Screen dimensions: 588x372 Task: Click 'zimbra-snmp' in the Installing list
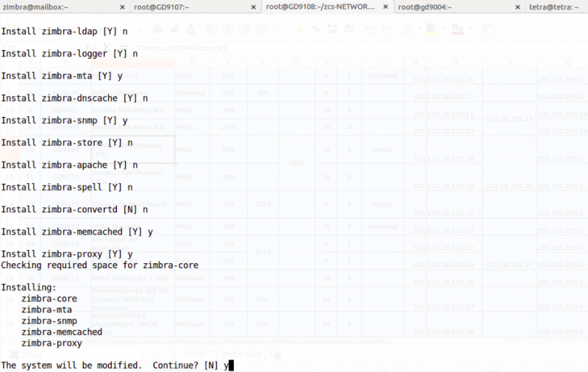[49, 321]
